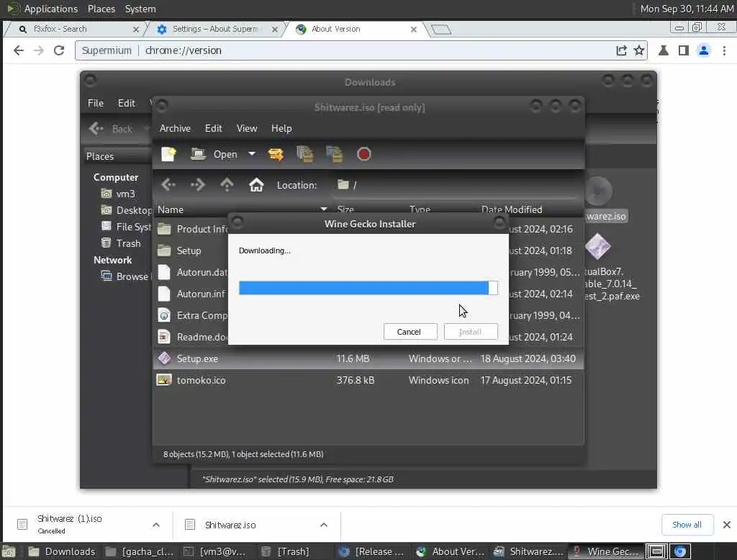Image resolution: width=737 pixels, height=560 pixels.
Task: Go up one level in archive
Action: pyautogui.click(x=227, y=185)
